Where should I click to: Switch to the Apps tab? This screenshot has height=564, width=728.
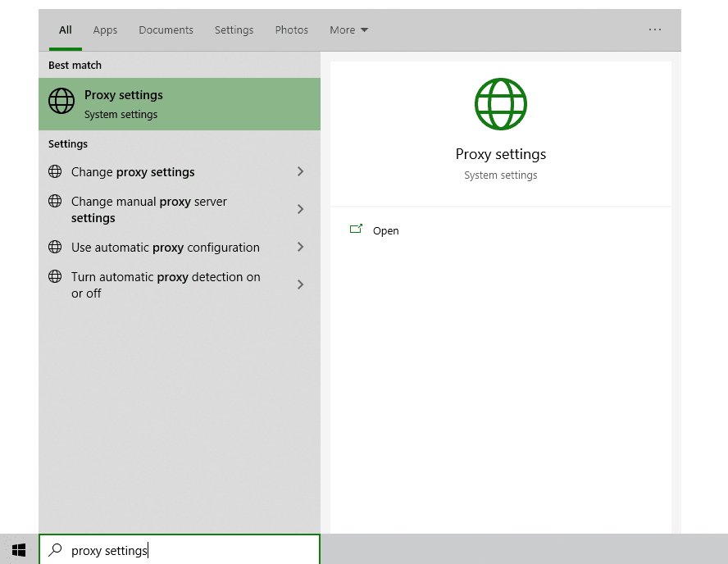pyautogui.click(x=105, y=30)
